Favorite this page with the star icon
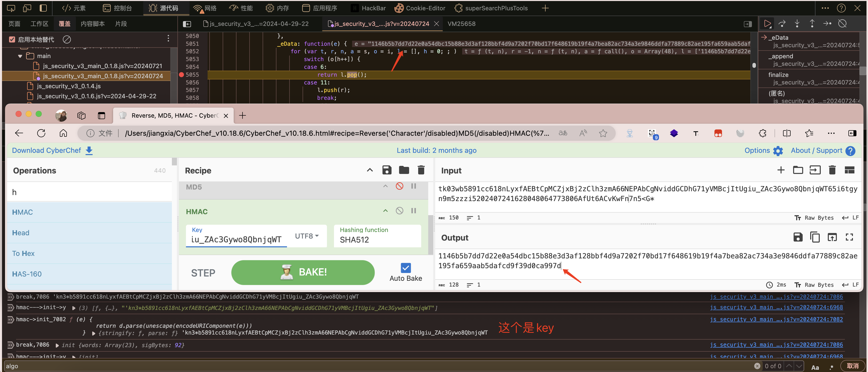Image resolution: width=868 pixels, height=372 pixels. click(603, 133)
